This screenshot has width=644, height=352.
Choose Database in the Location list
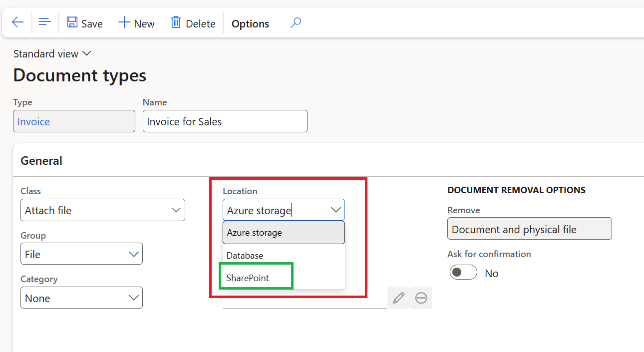click(x=245, y=255)
